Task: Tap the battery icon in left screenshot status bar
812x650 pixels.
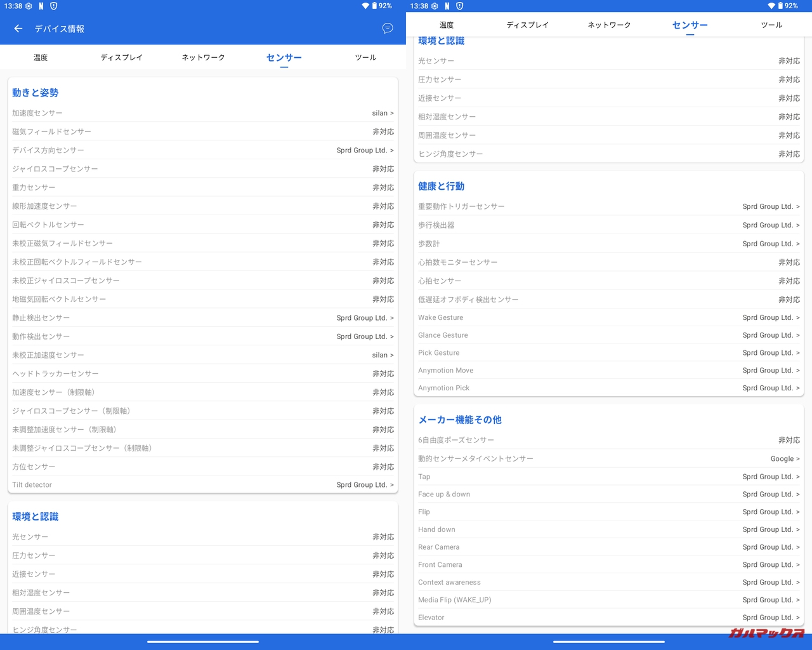Action: (374, 6)
